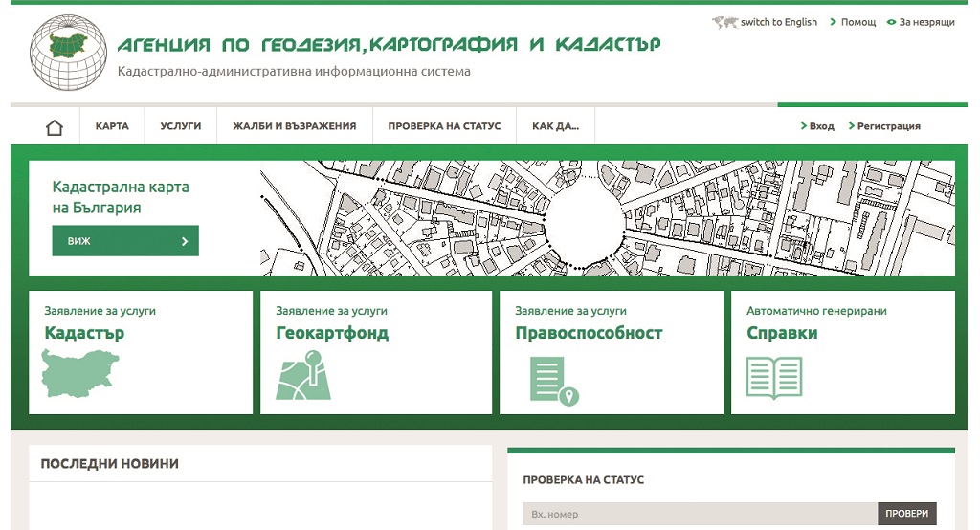Switch the site to English

[x=779, y=22]
